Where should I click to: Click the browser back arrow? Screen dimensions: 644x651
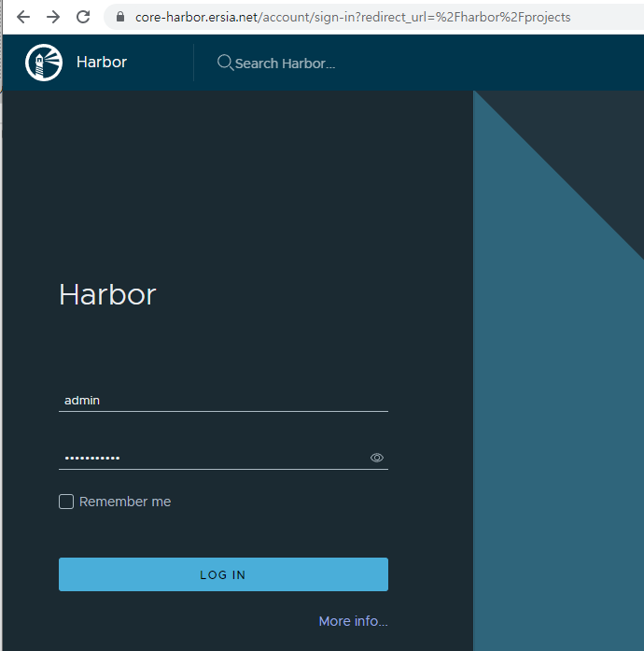(x=23, y=17)
